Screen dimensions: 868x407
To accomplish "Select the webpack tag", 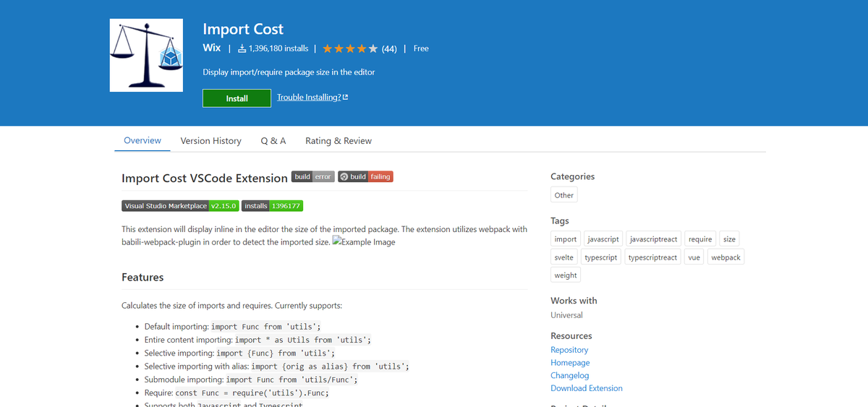I will 726,257.
